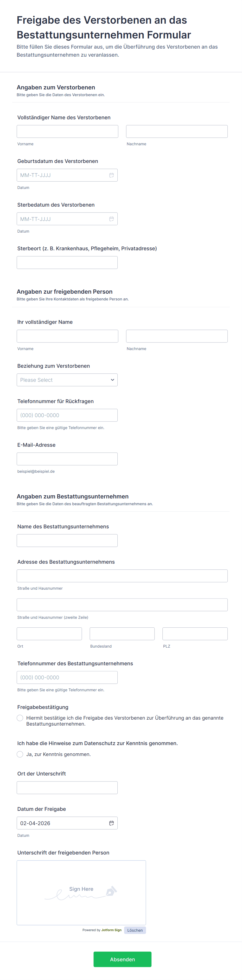Select Name des Bestattungsunternehmens field
242x980 pixels.
click(67, 541)
